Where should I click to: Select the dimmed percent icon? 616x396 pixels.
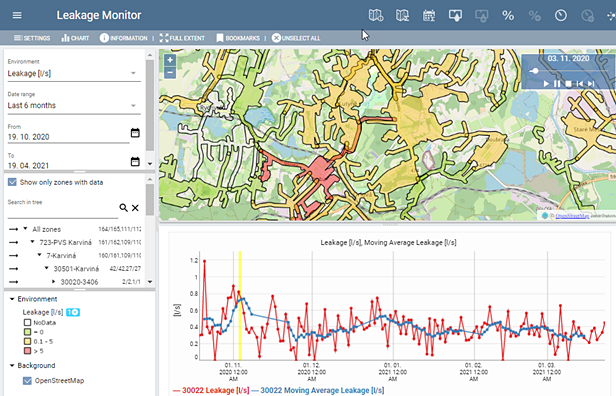point(535,16)
